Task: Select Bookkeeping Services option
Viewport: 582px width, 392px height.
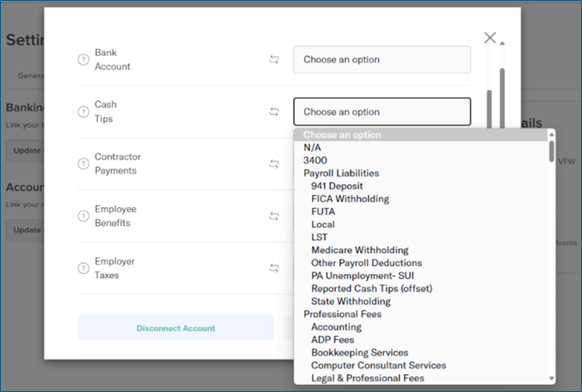Action: click(421, 353)
